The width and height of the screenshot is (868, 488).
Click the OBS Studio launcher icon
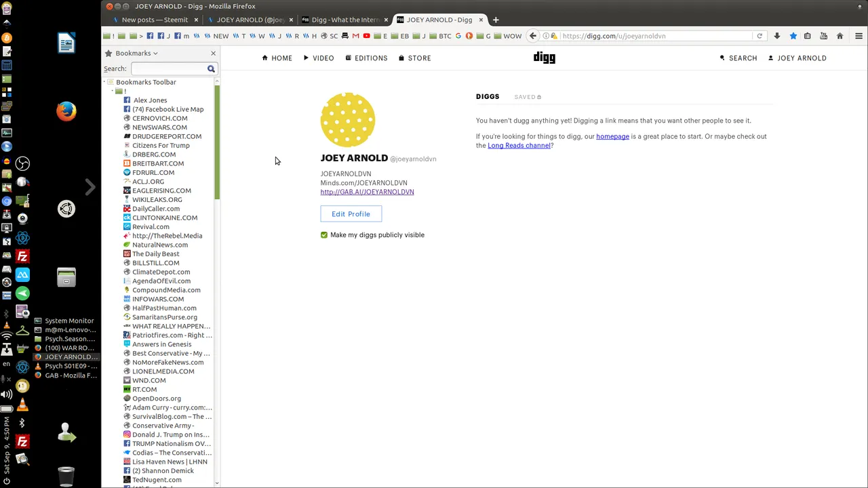pyautogui.click(x=22, y=163)
